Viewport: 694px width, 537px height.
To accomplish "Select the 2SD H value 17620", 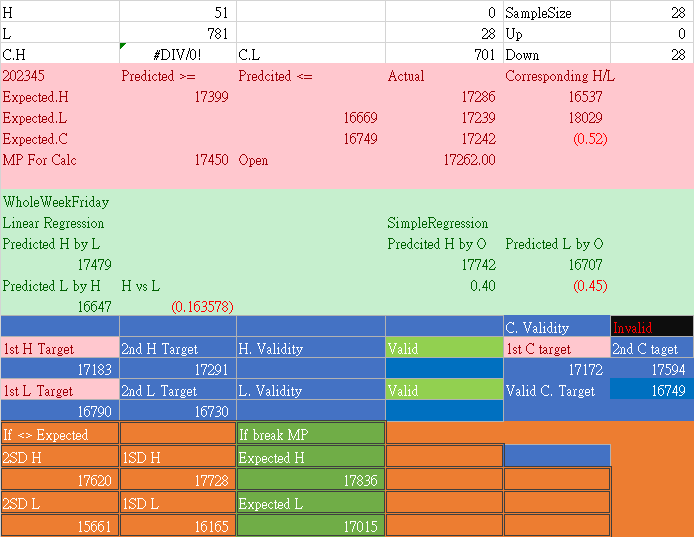I will (x=59, y=481).
